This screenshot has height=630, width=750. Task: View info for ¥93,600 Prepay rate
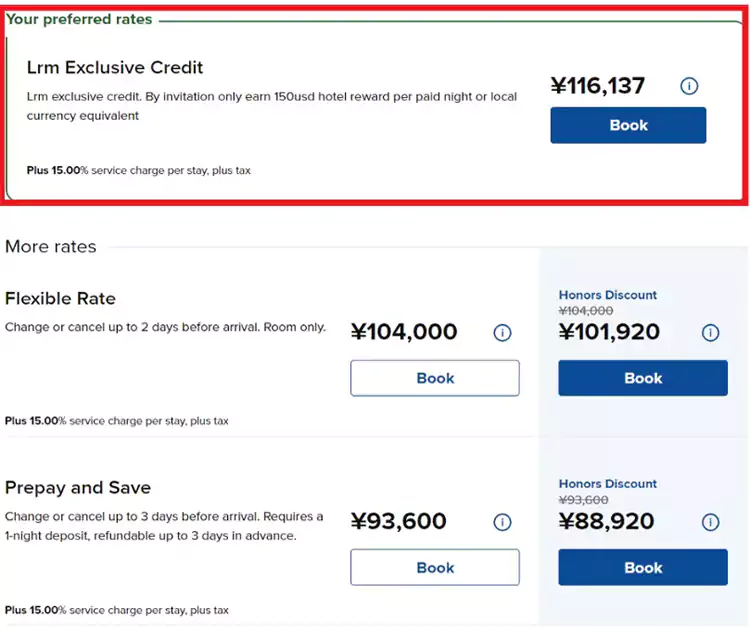coord(503,522)
